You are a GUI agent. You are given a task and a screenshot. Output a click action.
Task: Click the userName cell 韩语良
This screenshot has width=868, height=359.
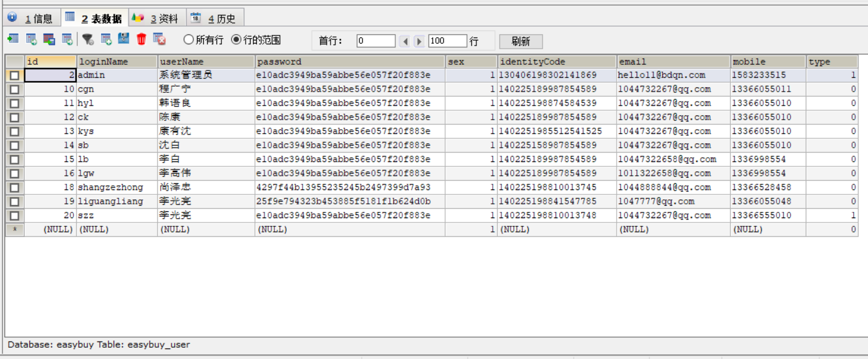point(206,103)
